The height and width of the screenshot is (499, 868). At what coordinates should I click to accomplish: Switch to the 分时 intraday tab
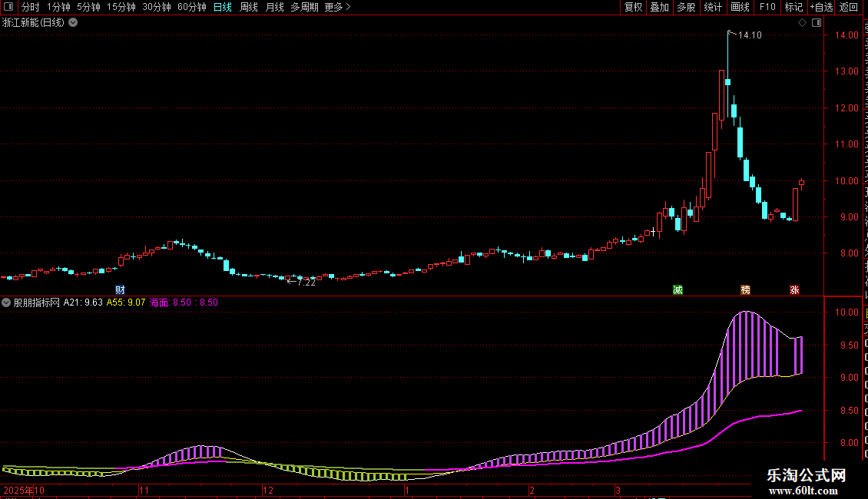pyautogui.click(x=31, y=7)
